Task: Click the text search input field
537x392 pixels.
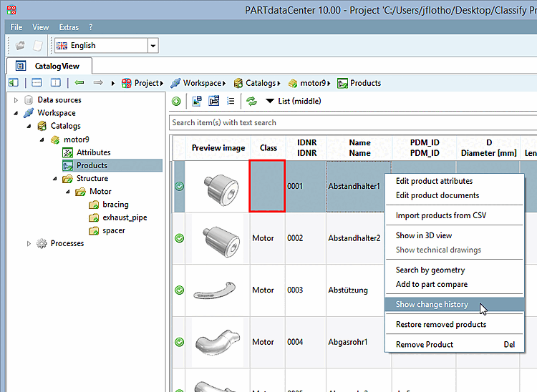Action: coord(351,122)
